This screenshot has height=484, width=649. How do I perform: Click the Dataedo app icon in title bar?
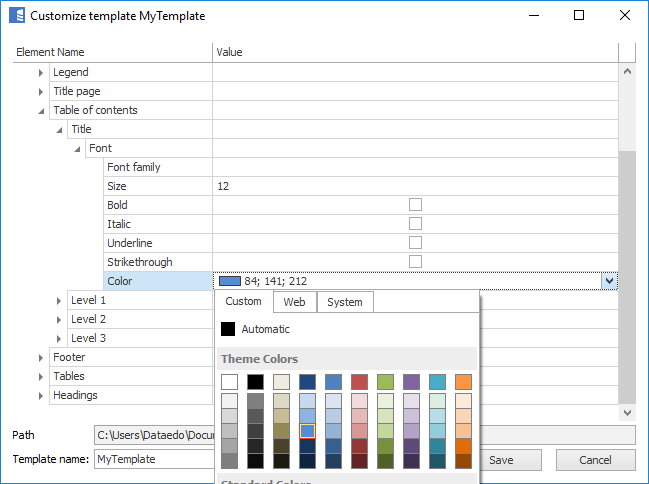pyautogui.click(x=17, y=16)
